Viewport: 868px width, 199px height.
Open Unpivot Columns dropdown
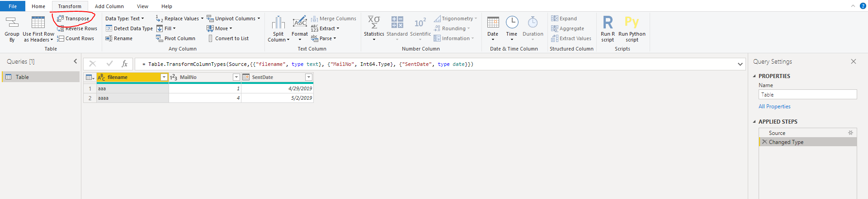click(233, 19)
